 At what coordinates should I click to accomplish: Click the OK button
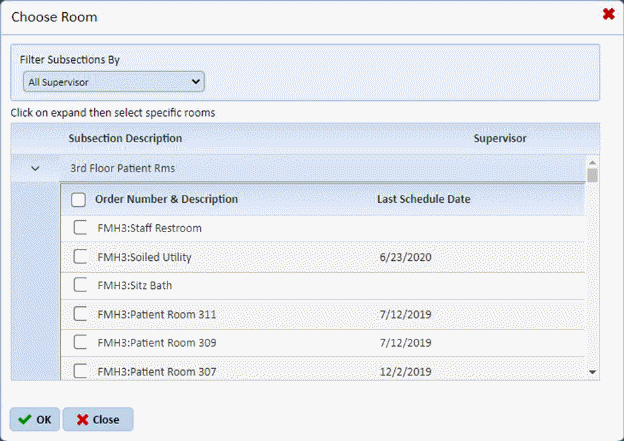[35, 419]
